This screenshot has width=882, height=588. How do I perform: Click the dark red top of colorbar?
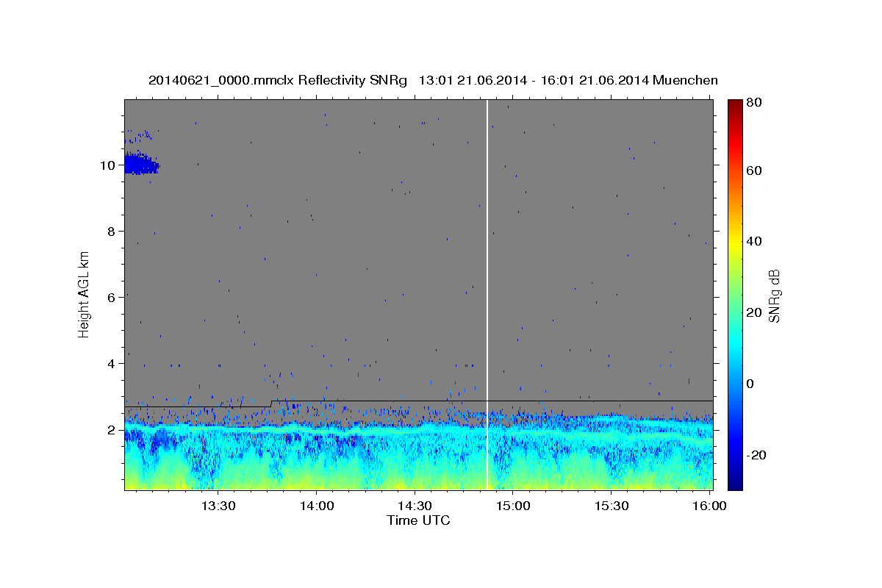(734, 104)
